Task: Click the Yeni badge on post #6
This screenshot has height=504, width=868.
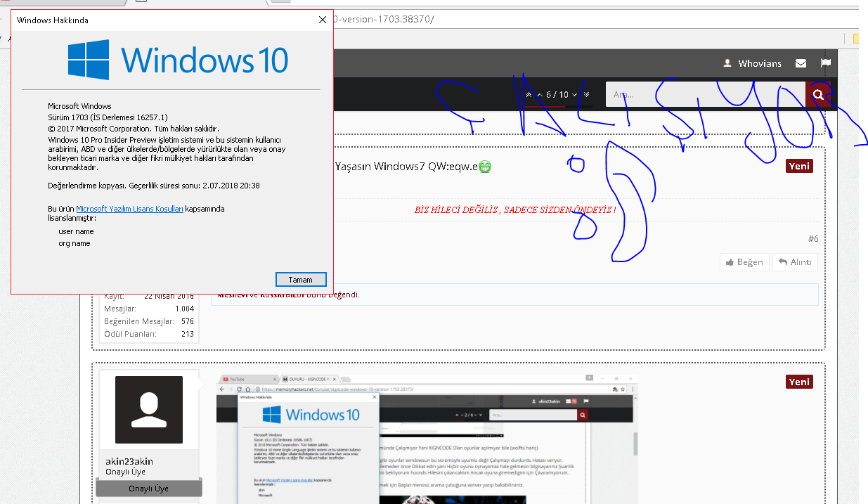Action: pos(799,166)
